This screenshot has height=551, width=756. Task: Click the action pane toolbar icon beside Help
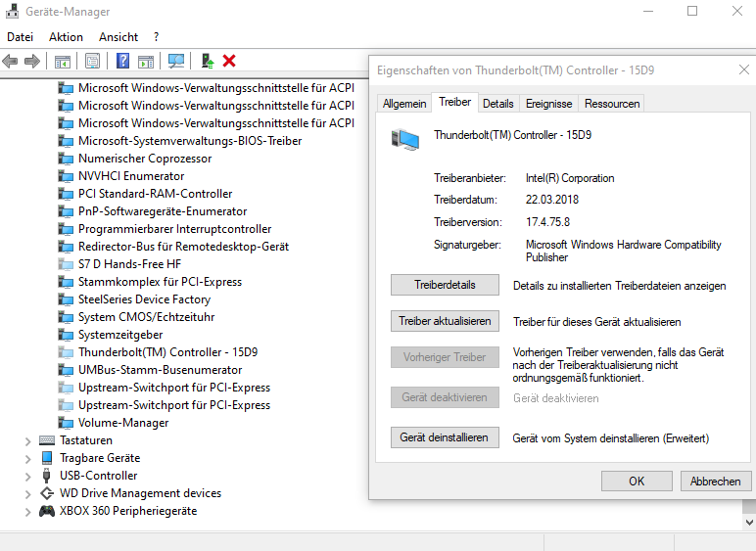[146, 62]
